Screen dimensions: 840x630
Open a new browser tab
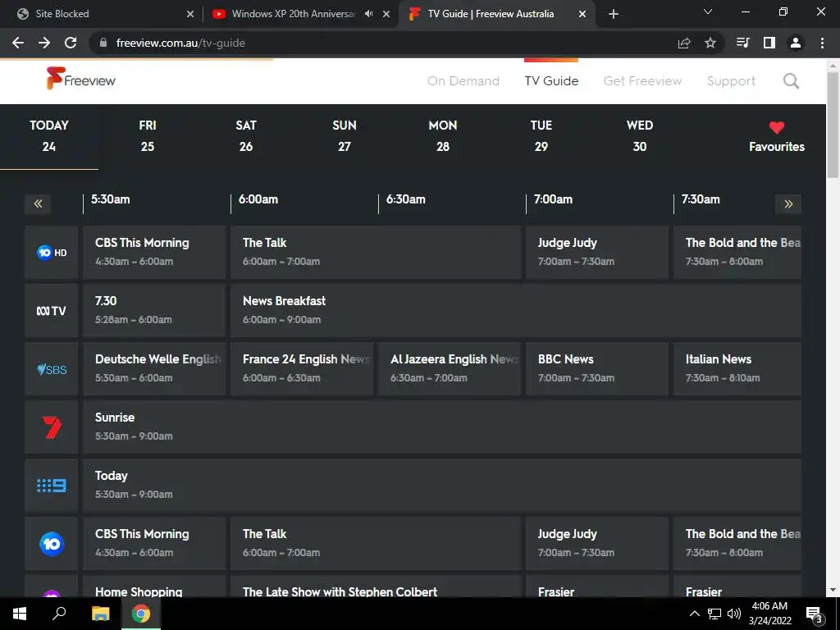[x=614, y=14]
